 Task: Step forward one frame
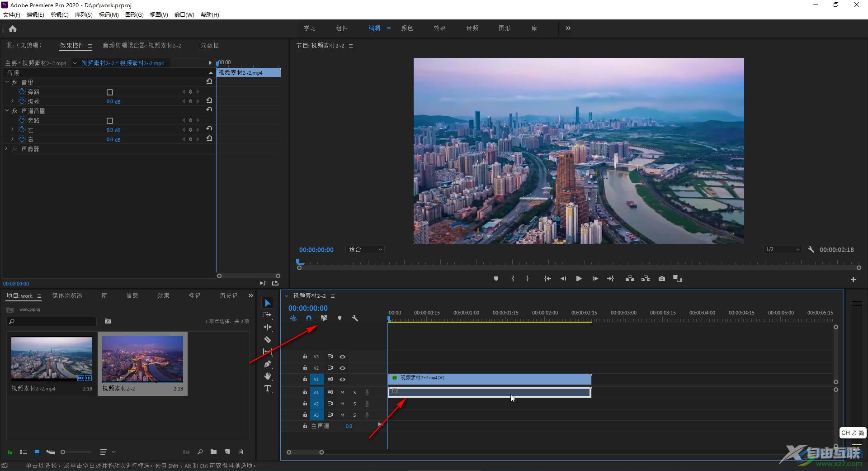pos(595,279)
